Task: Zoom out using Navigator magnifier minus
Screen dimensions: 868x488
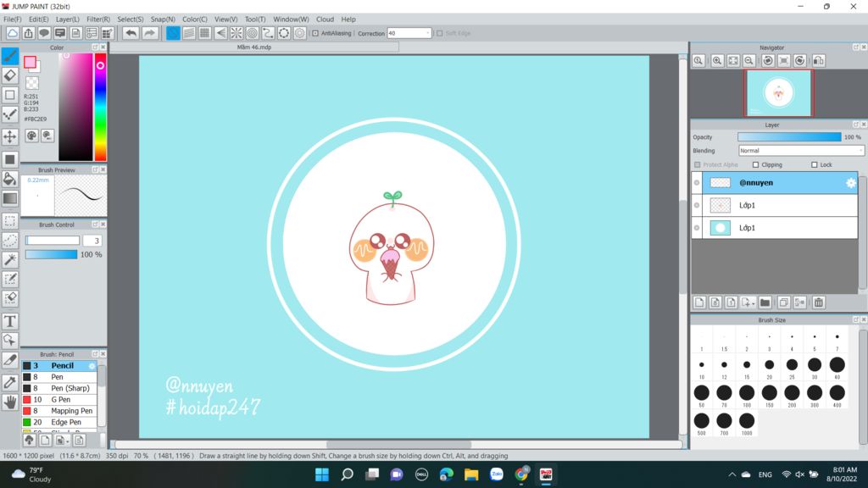Action: click(749, 61)
